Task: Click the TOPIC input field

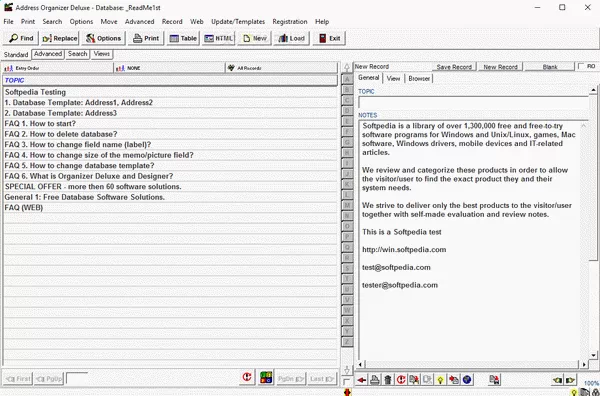Action: (x=473, y=103)
